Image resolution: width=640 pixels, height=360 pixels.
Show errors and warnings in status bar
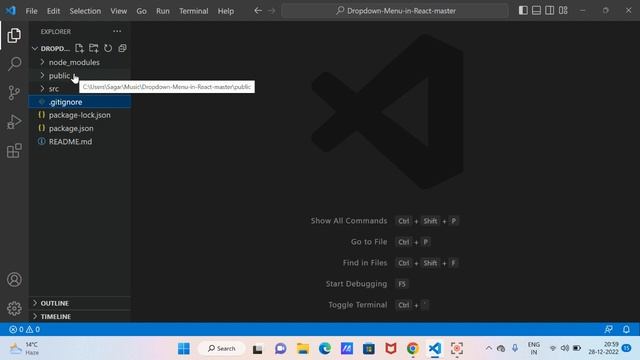tap(24, 329)
